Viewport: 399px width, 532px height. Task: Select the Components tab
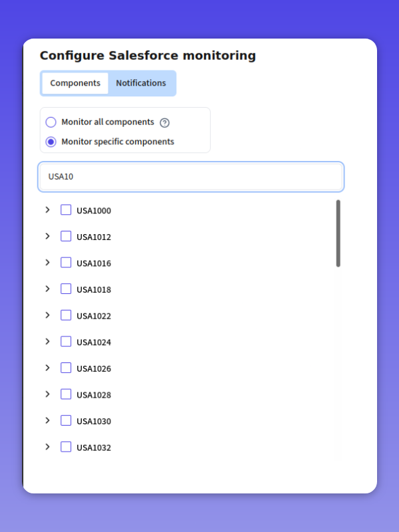tap(75, 83)
